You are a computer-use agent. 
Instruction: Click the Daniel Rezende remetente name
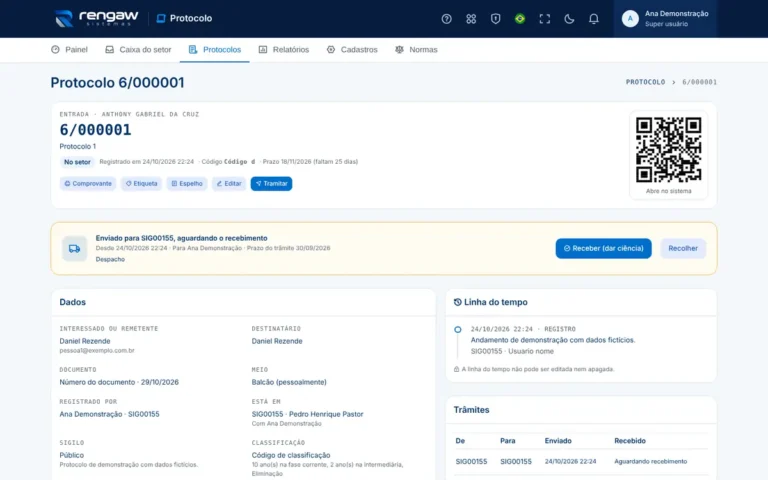tap(85, 341)
